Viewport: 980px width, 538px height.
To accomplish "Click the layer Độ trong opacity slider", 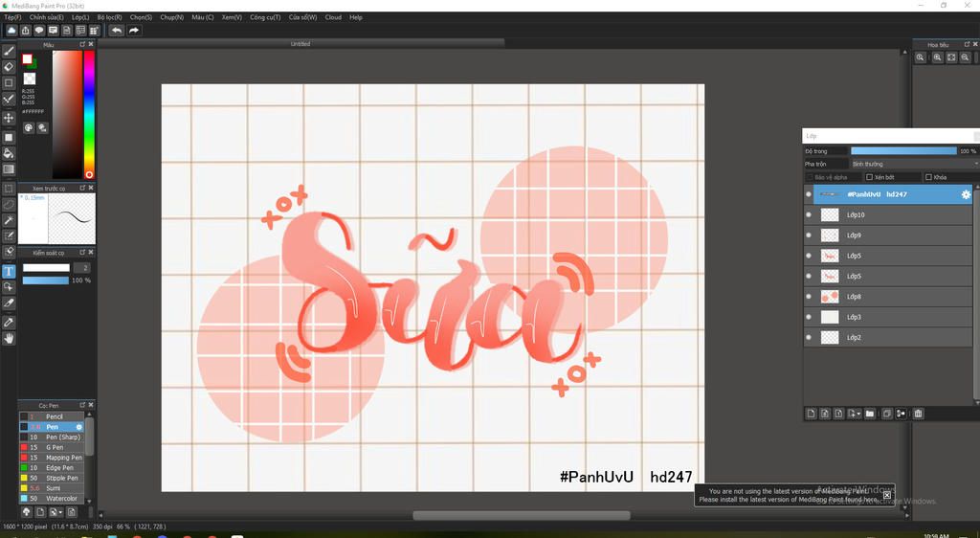I will pos(903,151).
